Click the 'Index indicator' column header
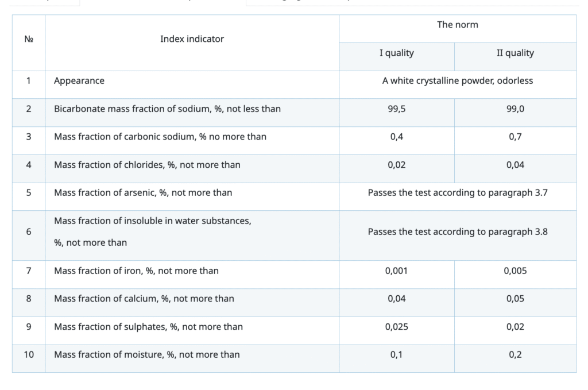This screenshot has width=588, height=390. (192, 39)
